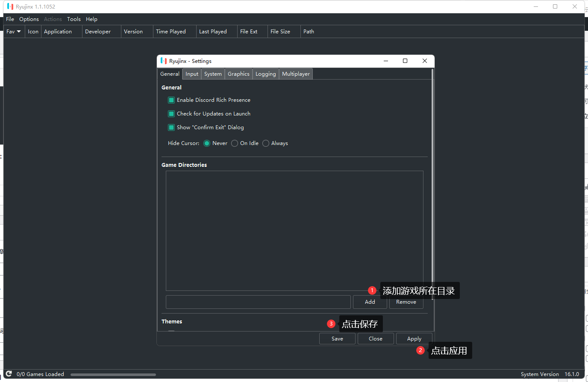Screen dimensions: 588x382
Task: Click the Ryujinx logo in main window title bar
Action: click(10, 6)
